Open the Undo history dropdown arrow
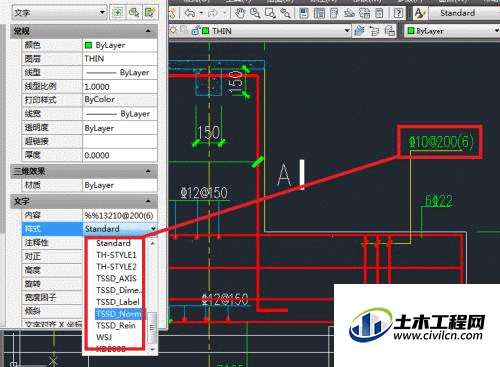The width and height of the screenshot is (500, 367). (201, 13)
